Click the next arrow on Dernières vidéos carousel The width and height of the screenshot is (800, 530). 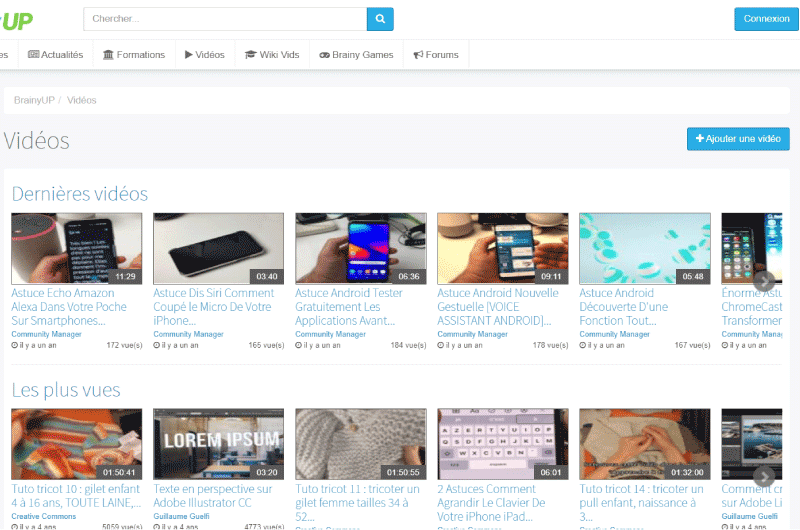(x=764, y=281)
